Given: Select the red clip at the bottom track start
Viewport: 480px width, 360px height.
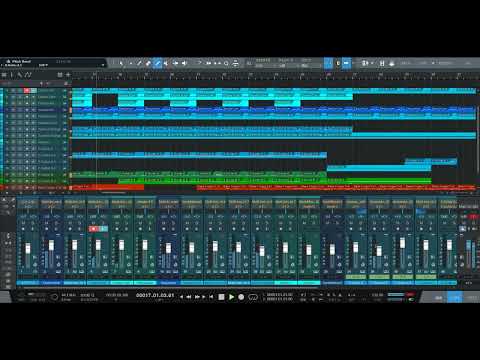Looking at the screenshot, I should click(x=108, y=188).
